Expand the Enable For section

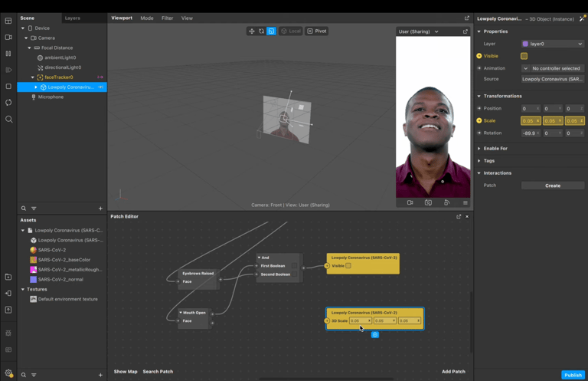coord(479,149)
